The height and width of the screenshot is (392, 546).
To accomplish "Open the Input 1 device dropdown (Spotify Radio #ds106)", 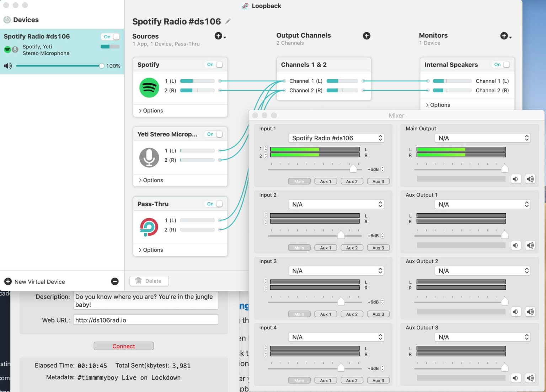I will tap(336, 138).
